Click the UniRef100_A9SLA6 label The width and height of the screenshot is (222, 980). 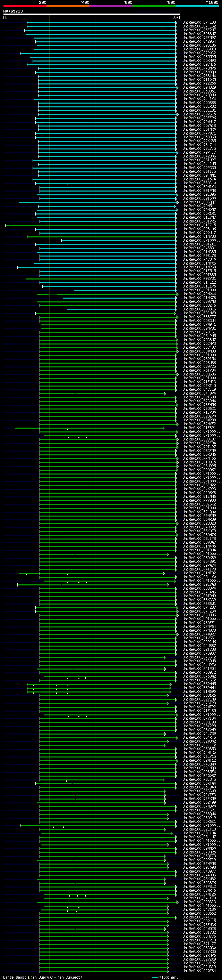(199, 229)
